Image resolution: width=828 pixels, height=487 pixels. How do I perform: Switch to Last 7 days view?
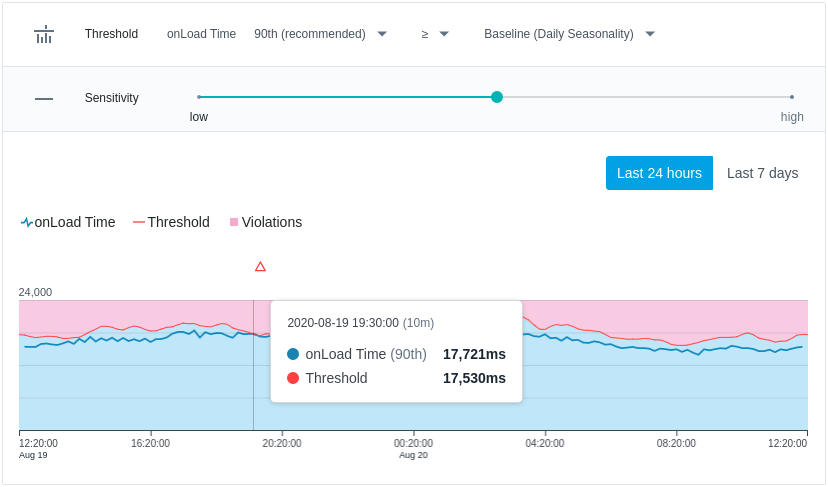[763, 173]
